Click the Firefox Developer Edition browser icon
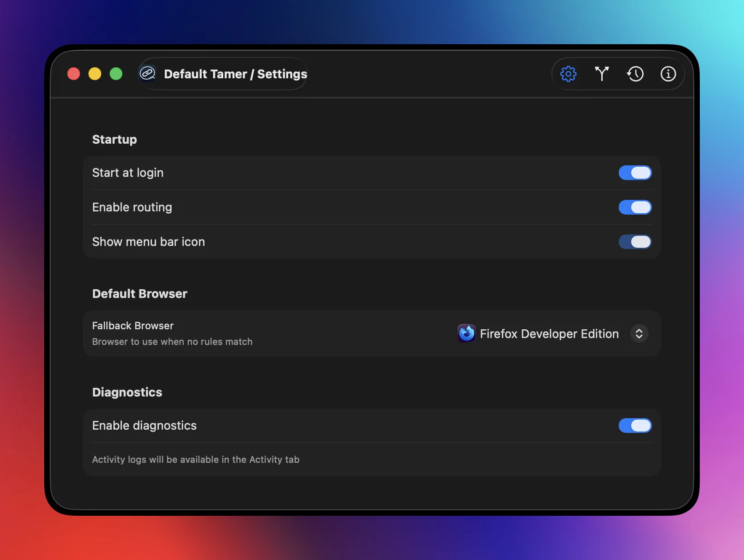This screenshot has width=744, height=560. [x=466, y=333]
